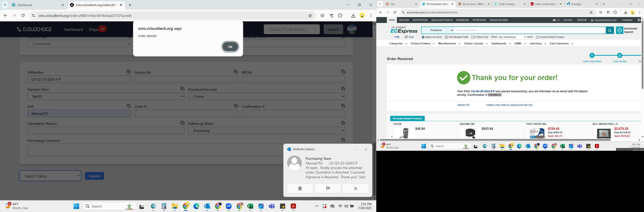
Task: Reload the OMS order edit page
Action: click(23, 16)
